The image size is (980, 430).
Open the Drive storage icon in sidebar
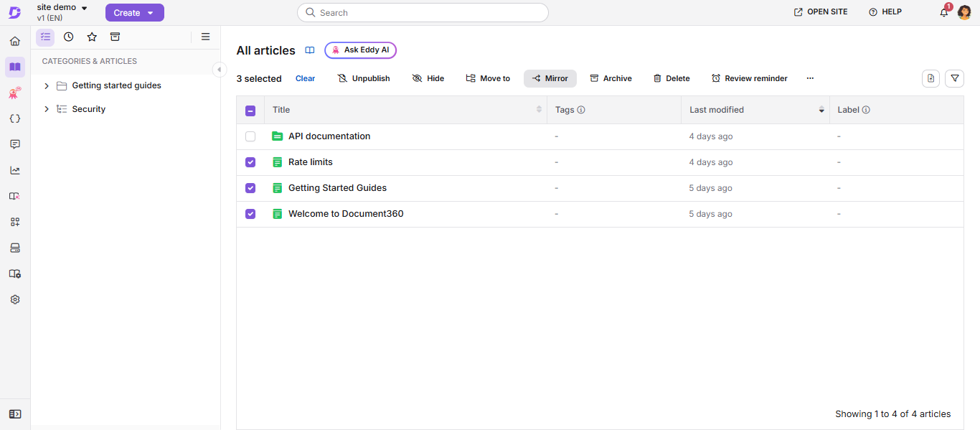(15, 248)
